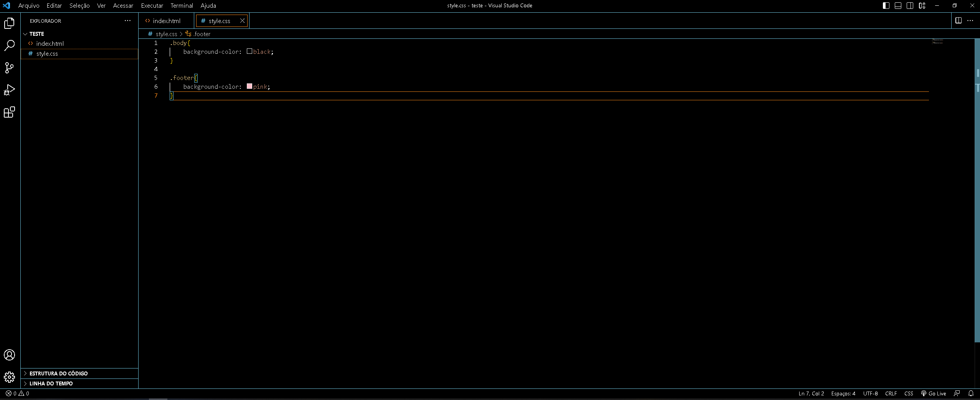The width and height of the screenshot is (980, 400).
Task: Toggle the secondary side bar layout icon
Action: (910, 5)
